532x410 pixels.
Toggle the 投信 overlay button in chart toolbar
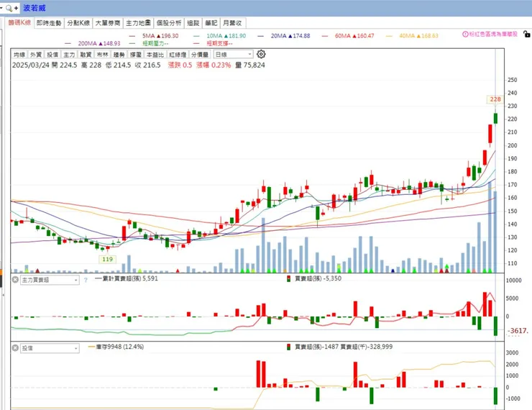click(x=52, y=55)
